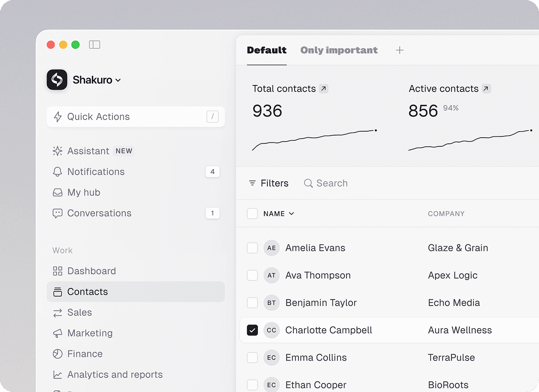Click the Quick Actions lightning icon

[x=57, y=117]
